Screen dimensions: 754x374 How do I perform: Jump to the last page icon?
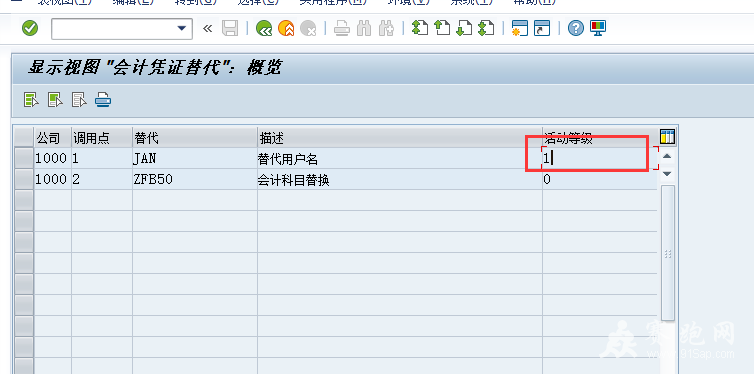(486, 28)
